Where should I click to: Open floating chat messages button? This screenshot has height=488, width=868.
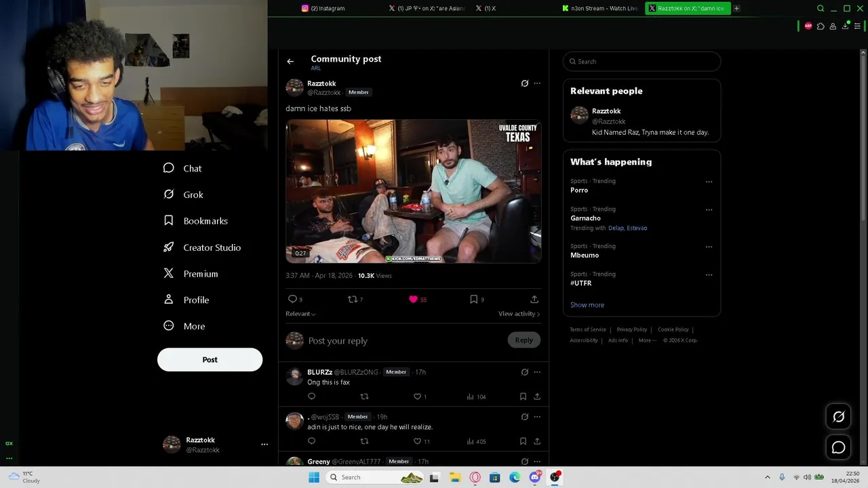click(x=839, y=447)
